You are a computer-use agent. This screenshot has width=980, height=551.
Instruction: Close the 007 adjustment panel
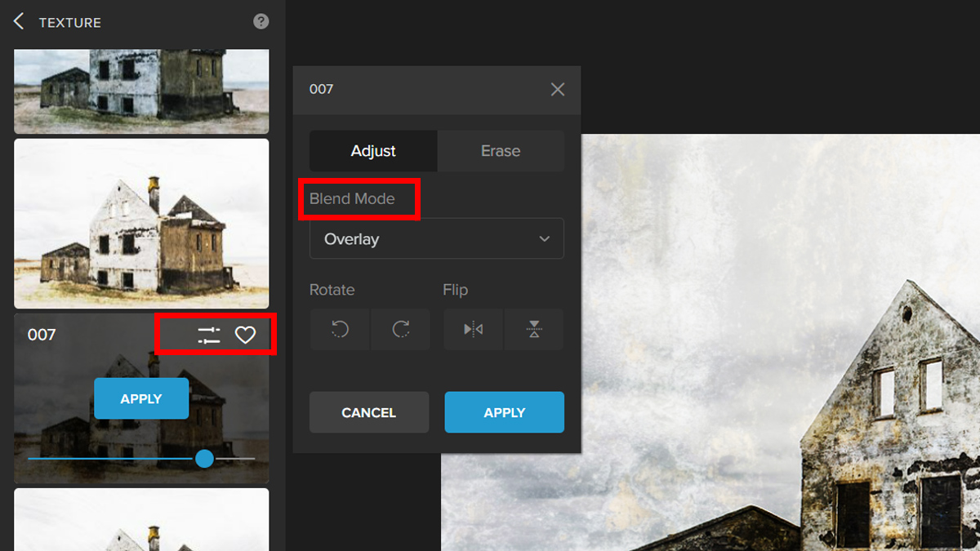click(x=558, y=89)
